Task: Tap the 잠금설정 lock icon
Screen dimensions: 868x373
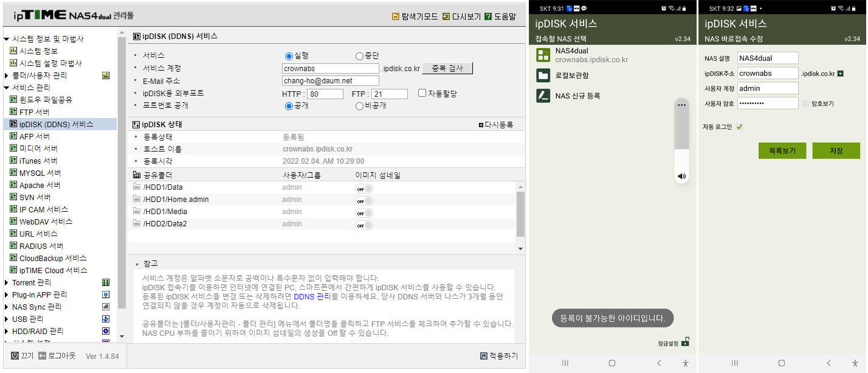Action: pyautogui.click(x=685, y=342)
